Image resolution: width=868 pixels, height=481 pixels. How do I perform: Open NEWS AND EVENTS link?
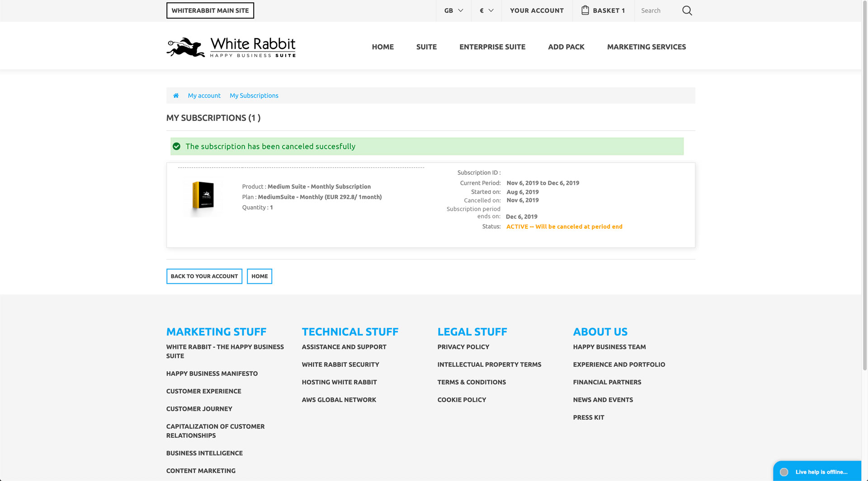[x=603, y=400]
